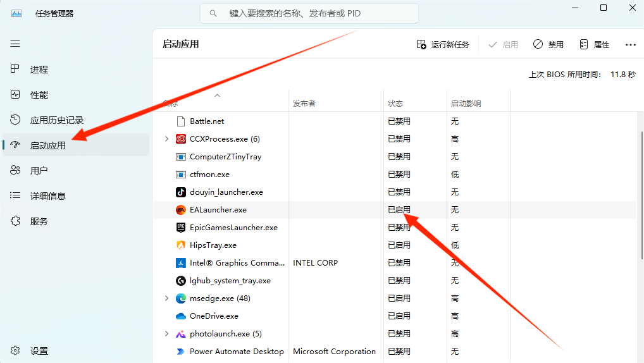644x363 pixels.
Task: Click the 启用 (Enable) toolbar button
Action: click(x=503, y=44)
